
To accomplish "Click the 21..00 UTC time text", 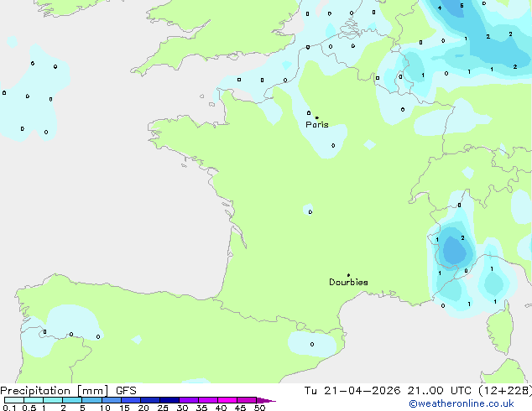I will pyautogui.click(x=439, y=391).
